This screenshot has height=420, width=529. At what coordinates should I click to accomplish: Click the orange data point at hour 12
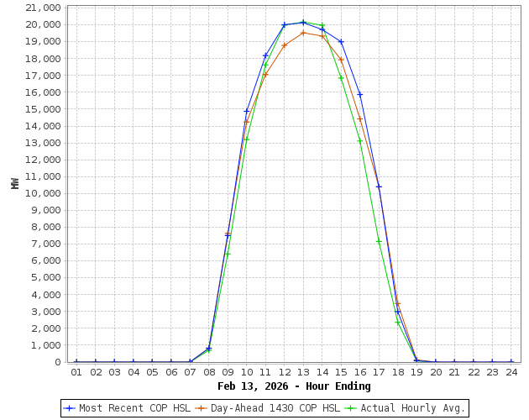pyautogui.click(x=285, y=45)
